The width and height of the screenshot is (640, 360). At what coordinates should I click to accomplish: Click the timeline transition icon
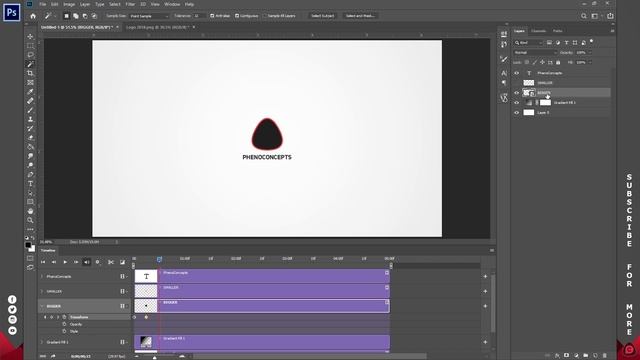click(122, 262)
